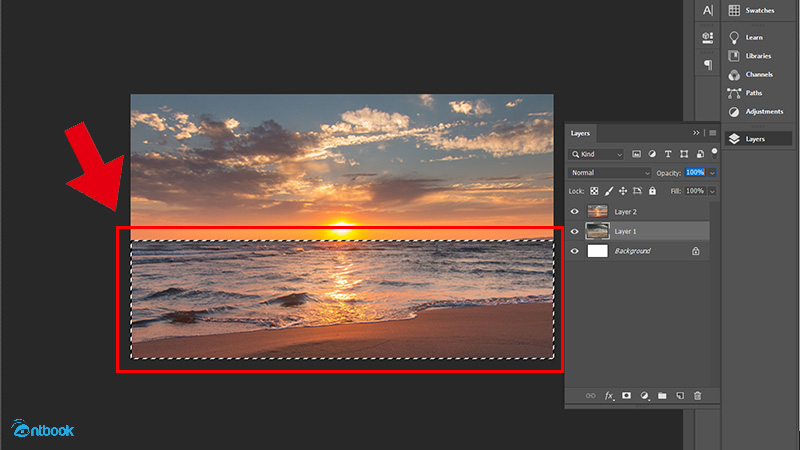The width and height of the screenshot is (800, 450).
Task: Open the Paragraph panel icon
Action: pyautogui.click(x=708, y=64)
